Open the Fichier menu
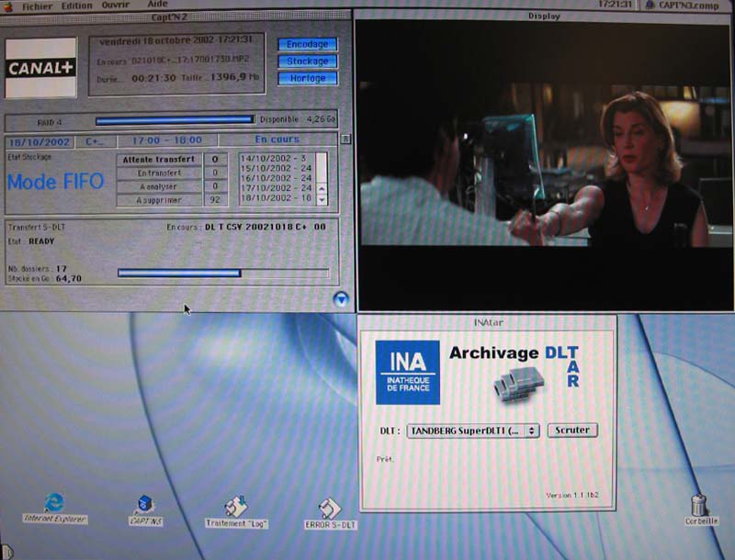735x560 pixels. tap(37, 6)
